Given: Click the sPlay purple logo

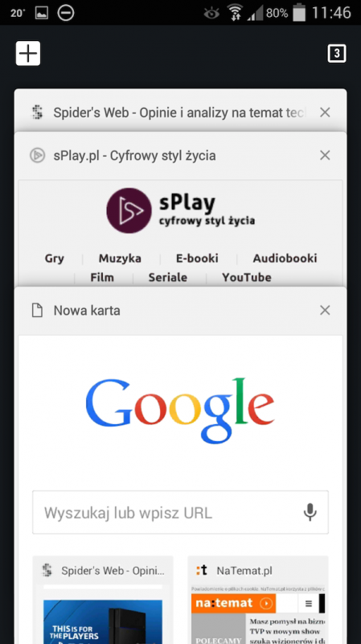Looking at the screenshot, I should (129, 210).
